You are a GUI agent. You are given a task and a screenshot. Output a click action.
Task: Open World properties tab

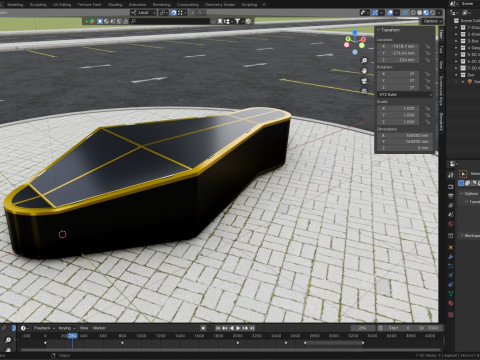tap(451, 224)
